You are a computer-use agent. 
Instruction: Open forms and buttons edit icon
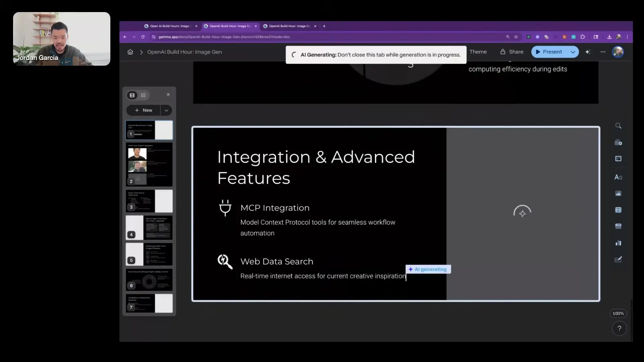coord(618,259)
